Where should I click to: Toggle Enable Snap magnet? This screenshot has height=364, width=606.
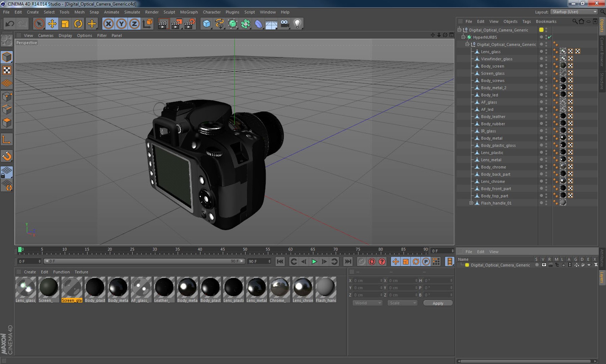pos(7,156)
